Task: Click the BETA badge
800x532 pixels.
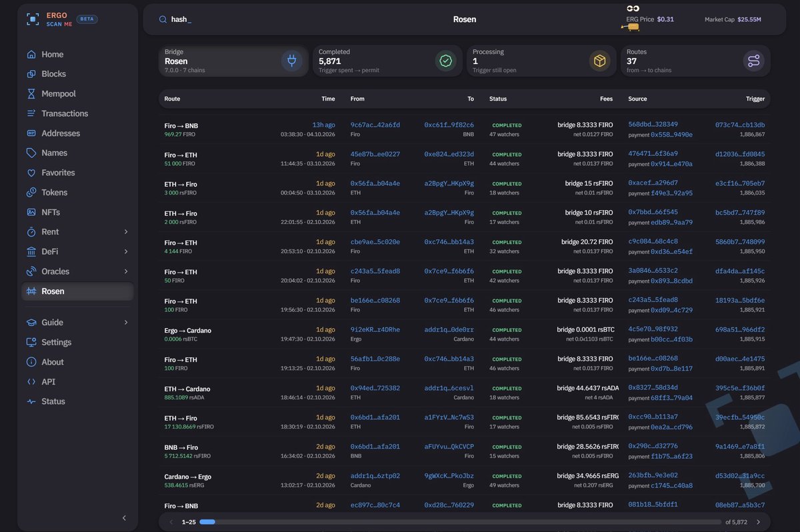Action: pyautogui.click(x=87, y=19)
